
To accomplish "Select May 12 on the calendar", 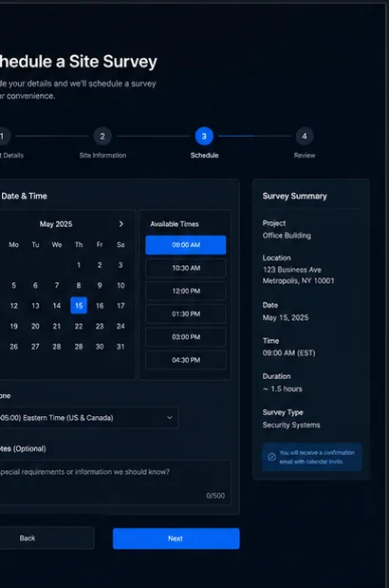I will (14, 306).
